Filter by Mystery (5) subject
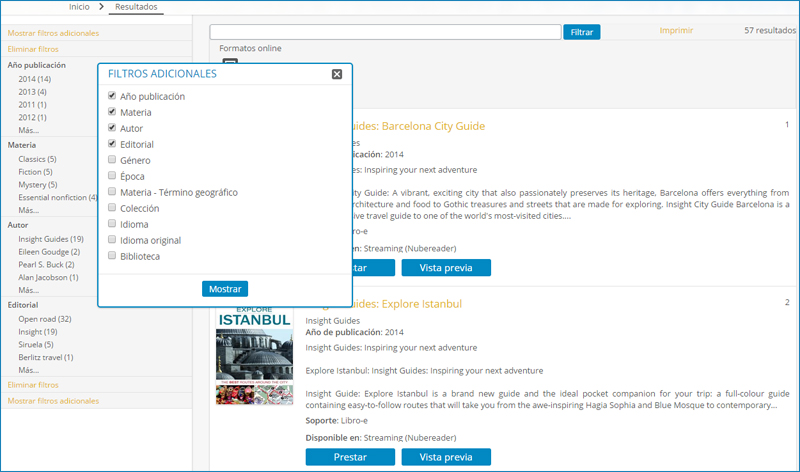800x472 pixels. pos(38,185)
